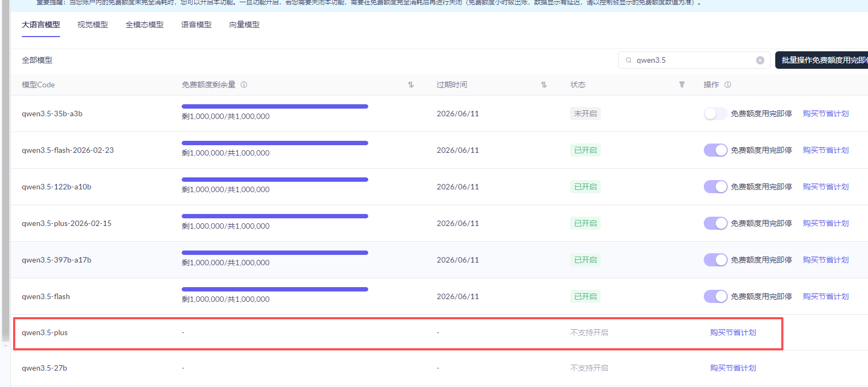Image resolution: width=868 pixels, height=387 pixels.
Task: Go to the 语音模型 tab
Action: click(196, 25)
